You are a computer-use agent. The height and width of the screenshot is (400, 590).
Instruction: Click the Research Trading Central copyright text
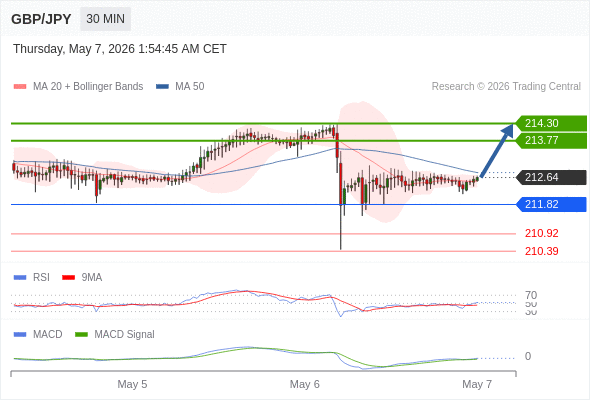pos(506,87)
